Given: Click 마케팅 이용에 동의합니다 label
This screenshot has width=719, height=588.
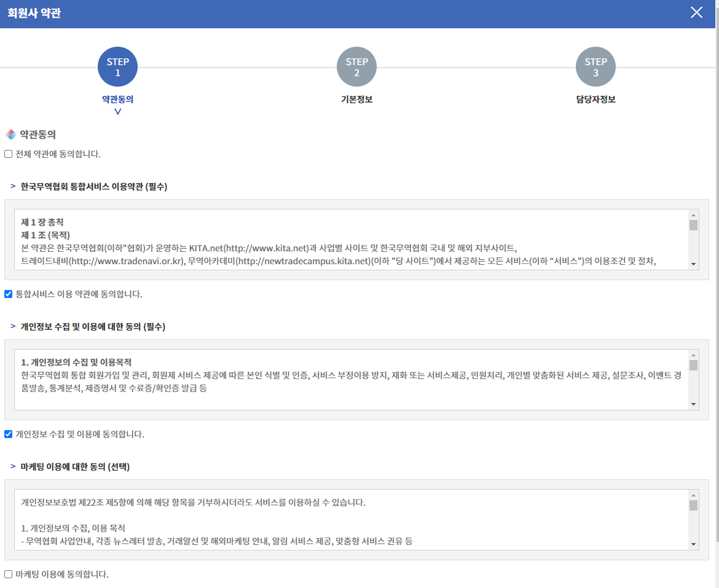Looking at the screenshot, I should pyautogui.click(x=62, y=574).
